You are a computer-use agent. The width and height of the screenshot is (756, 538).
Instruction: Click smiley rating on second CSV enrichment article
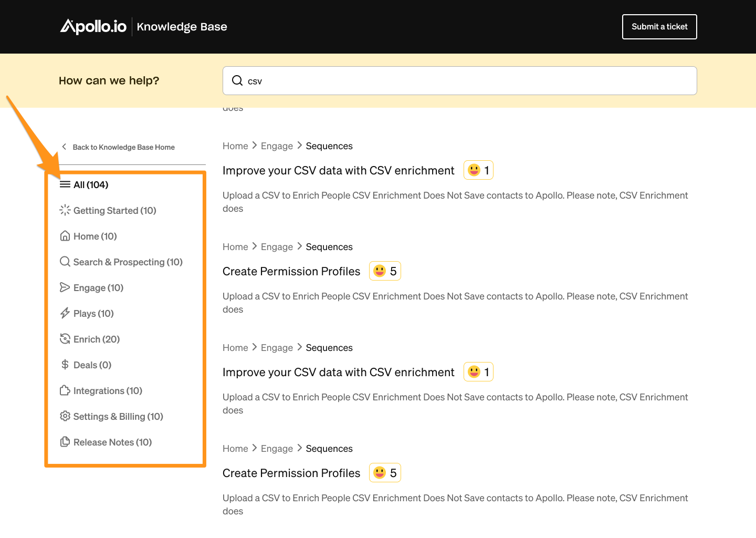pos(478,372)
